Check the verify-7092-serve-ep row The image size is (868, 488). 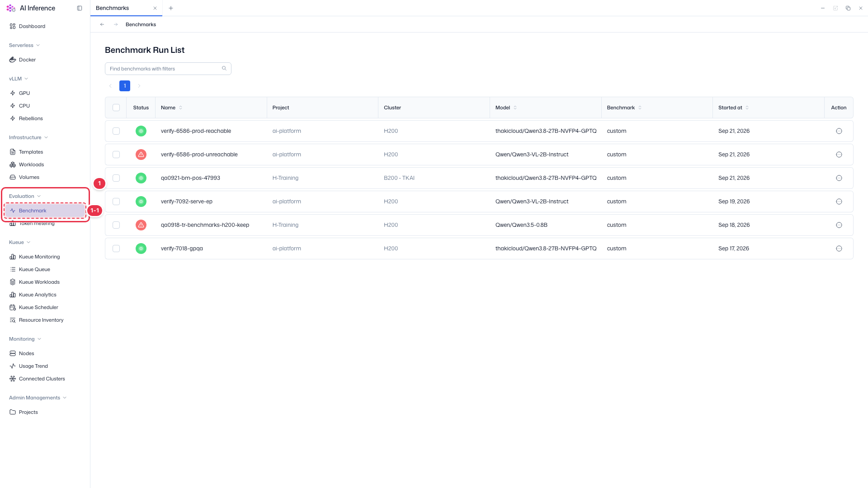(x=116, y=202)
